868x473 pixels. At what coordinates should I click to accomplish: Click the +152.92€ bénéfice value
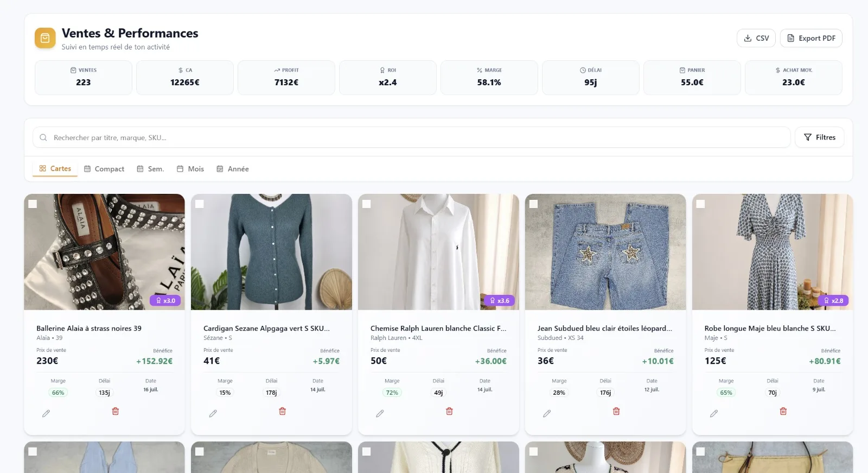click(155, 361)
